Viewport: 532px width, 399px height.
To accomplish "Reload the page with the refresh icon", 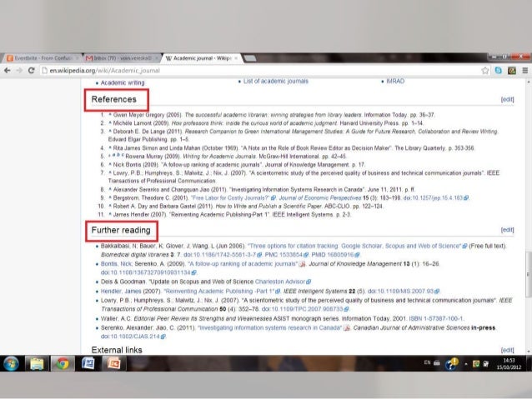I will pyautogui.click(x=31, y=71).
